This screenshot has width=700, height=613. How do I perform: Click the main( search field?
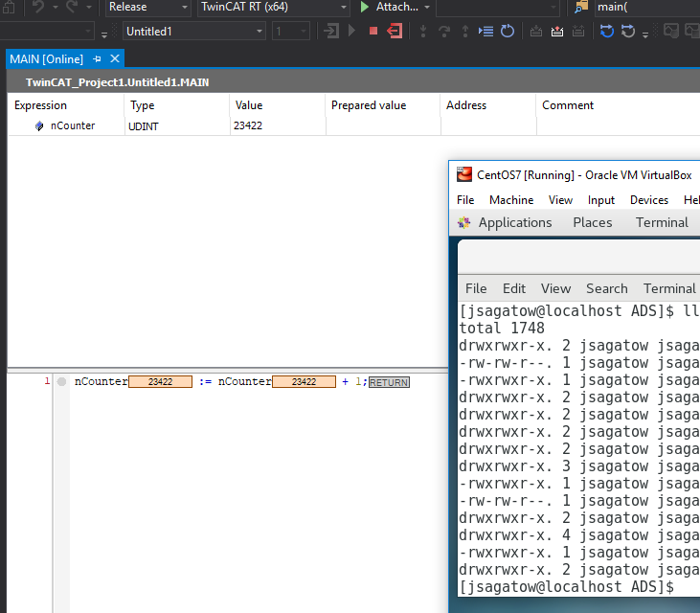click(647, 7)
